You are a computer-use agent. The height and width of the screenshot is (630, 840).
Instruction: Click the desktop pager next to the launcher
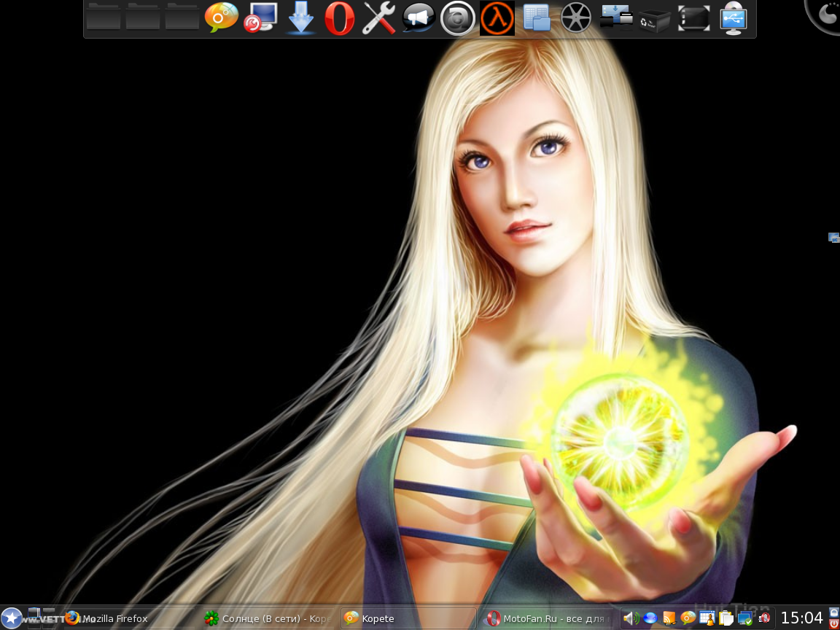coord(42,618)
